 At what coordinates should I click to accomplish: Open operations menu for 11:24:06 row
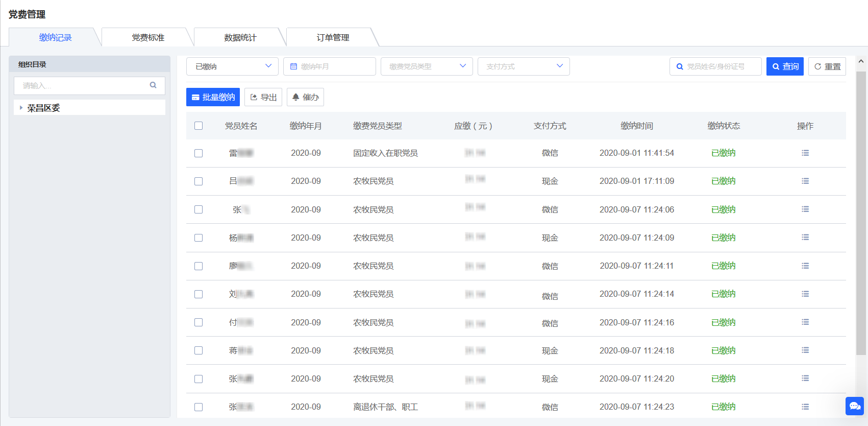(x=805, y=209)
